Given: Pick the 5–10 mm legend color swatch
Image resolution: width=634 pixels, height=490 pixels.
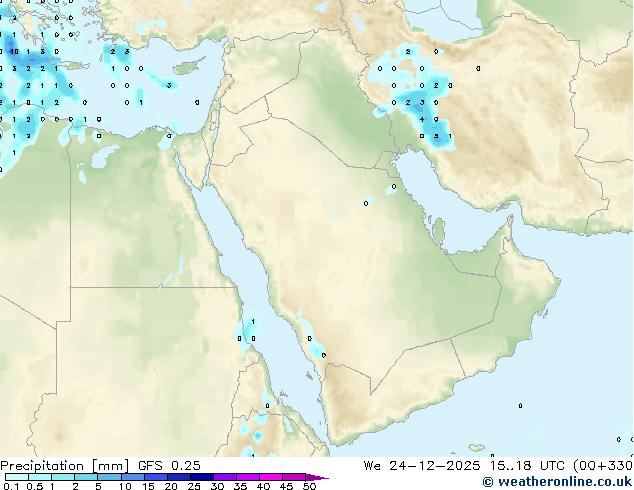Looking at the screenshot, I should [x=109, y=477].
